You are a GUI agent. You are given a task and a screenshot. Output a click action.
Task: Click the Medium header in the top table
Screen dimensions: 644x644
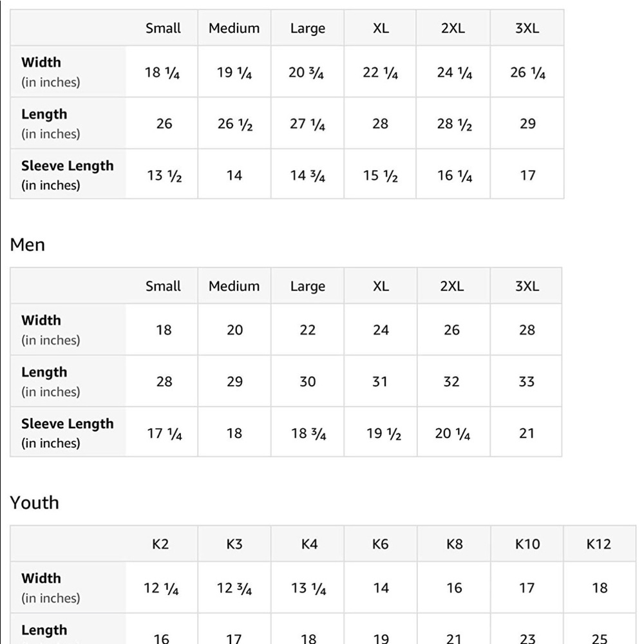(234, 28)
